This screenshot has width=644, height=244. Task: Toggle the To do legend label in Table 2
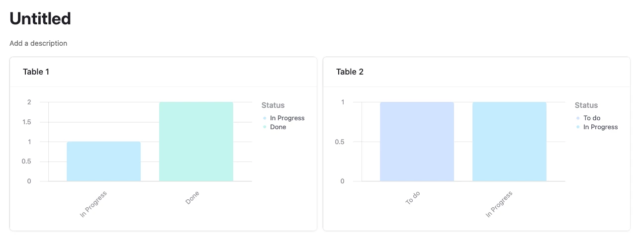592,118
